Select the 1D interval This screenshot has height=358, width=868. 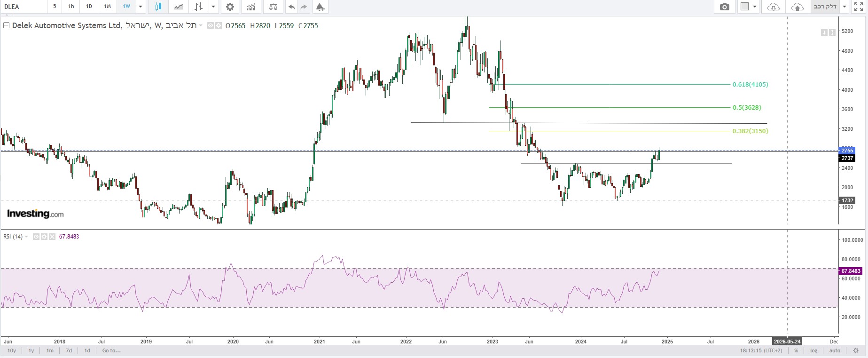coord(89,7)
